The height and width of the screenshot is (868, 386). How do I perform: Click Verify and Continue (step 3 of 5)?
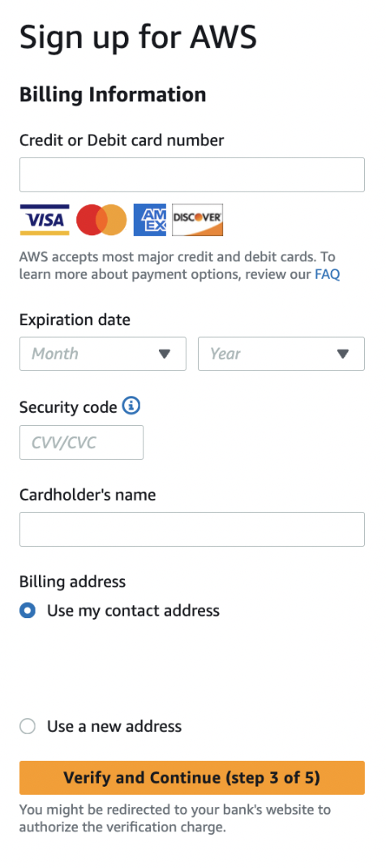point(192,778)
